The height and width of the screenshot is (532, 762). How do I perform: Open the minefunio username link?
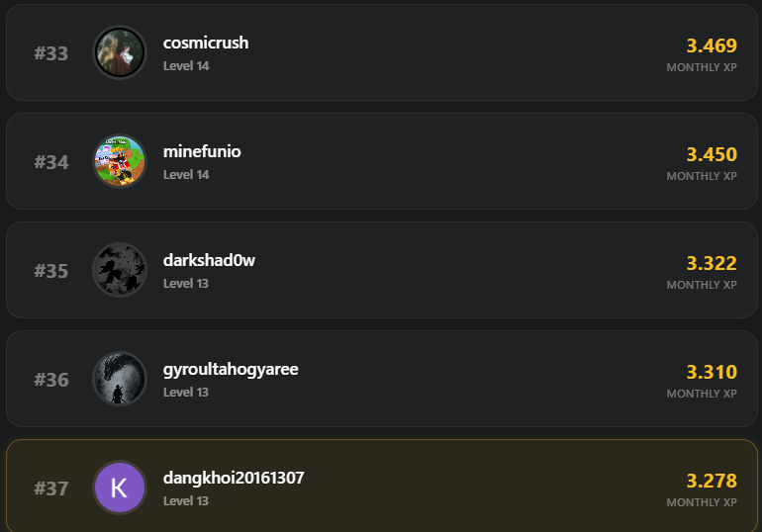coord(202,151)
